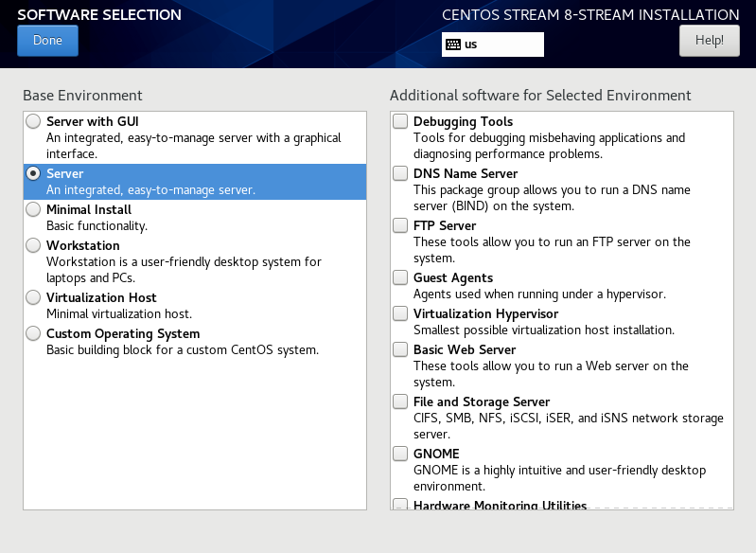Check Virtualization Hypervisor checkbox
The width and height of the screenshot is (756, 553).
(400, 313)
